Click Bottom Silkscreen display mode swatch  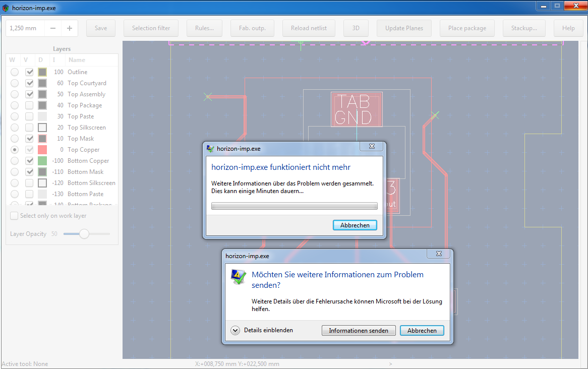coord(42,183)
